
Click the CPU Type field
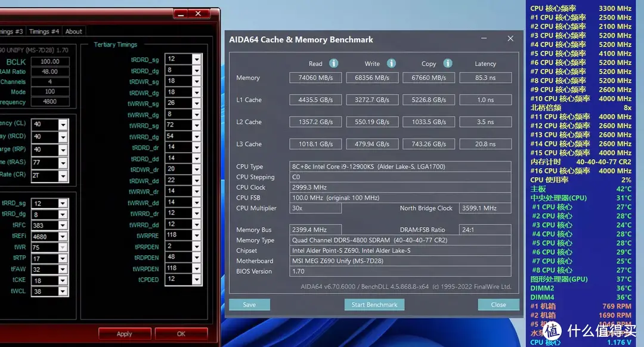point(400,166)
